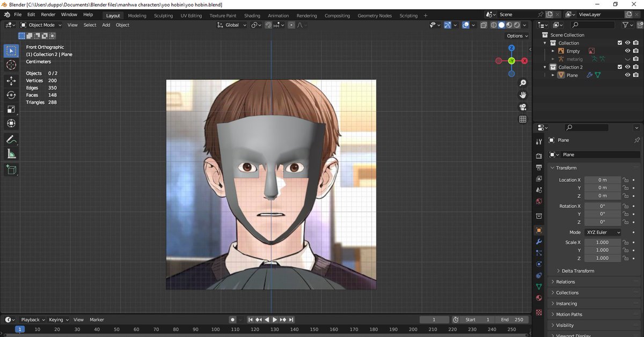Select the Transform tool
This screenshot has width=644, height=337.
pos(11,123)
